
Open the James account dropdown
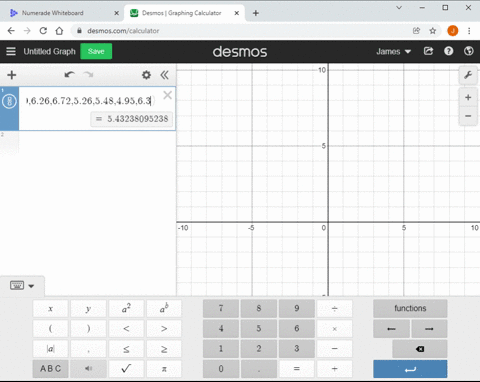point(393,52)
